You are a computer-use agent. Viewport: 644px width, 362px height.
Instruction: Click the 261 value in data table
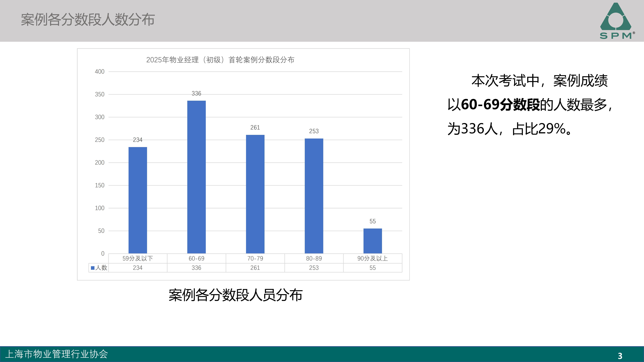tap(255, 268)
